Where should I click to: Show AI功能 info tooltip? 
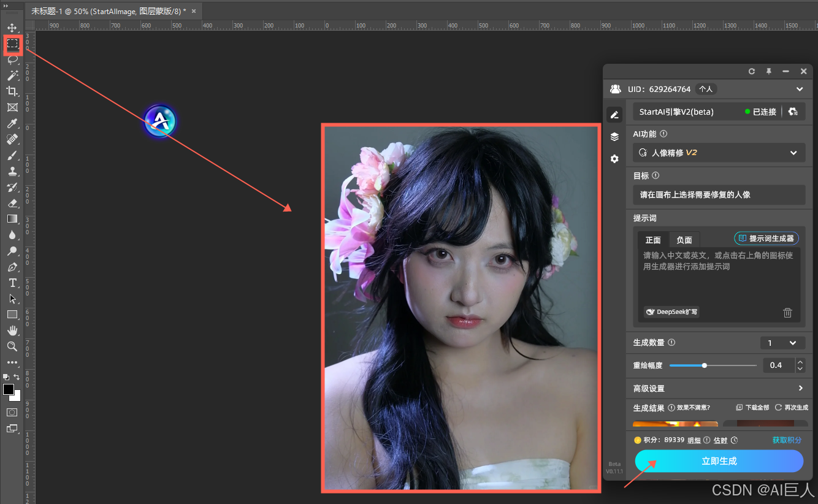[663, 134]
